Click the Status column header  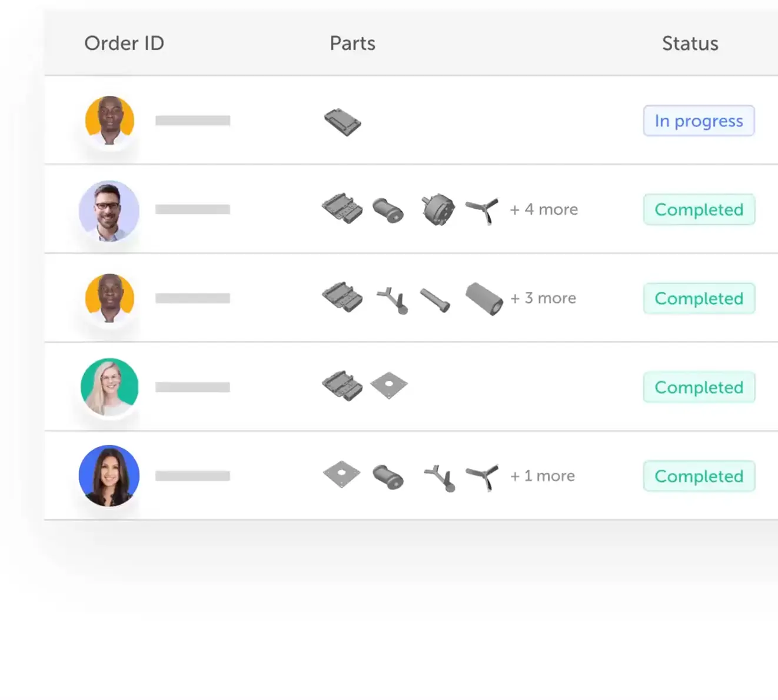tap(690, 43)
